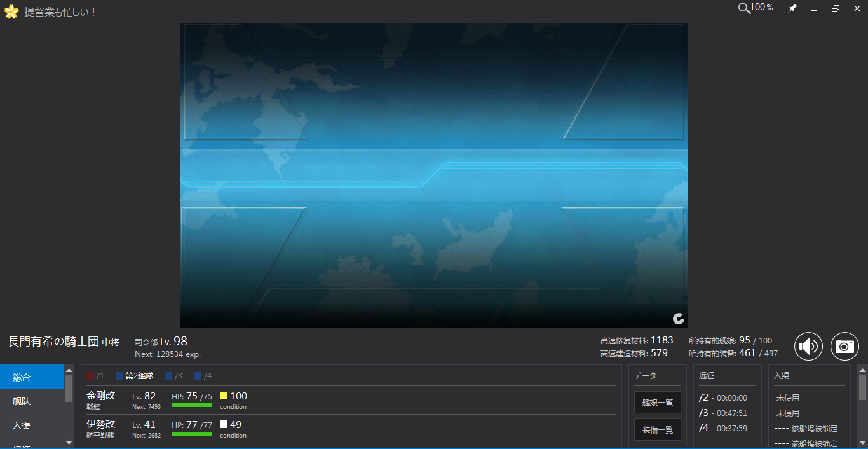Click the 入渠 panel header

[782, 376]
